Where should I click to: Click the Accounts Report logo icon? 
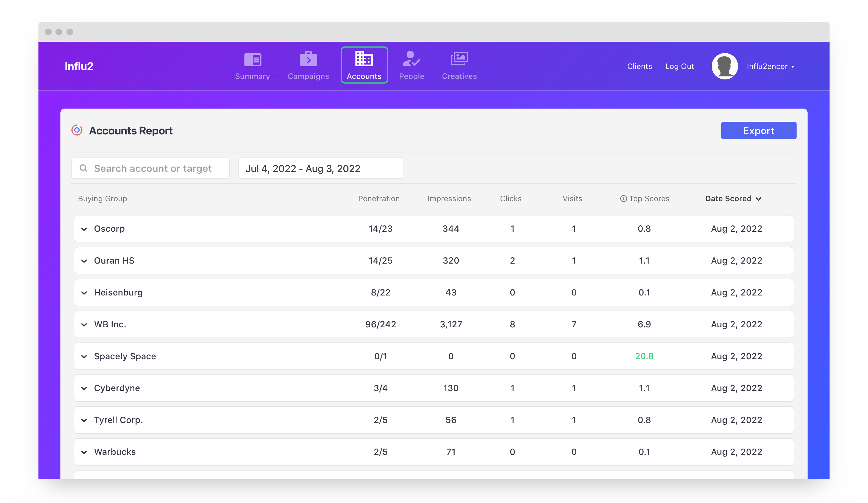77,130
